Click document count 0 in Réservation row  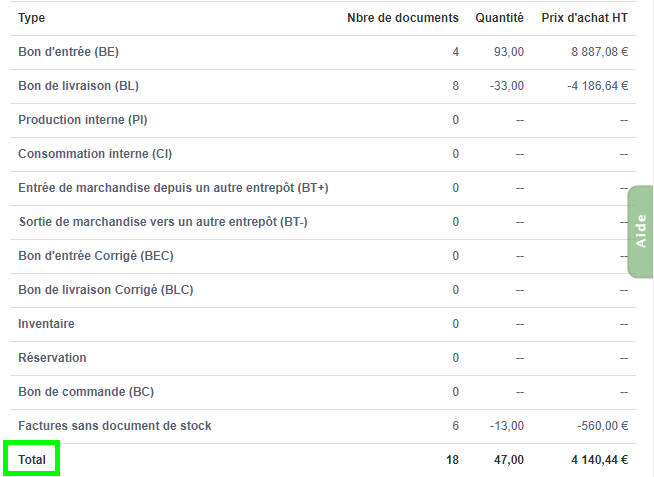pos(455,358)
